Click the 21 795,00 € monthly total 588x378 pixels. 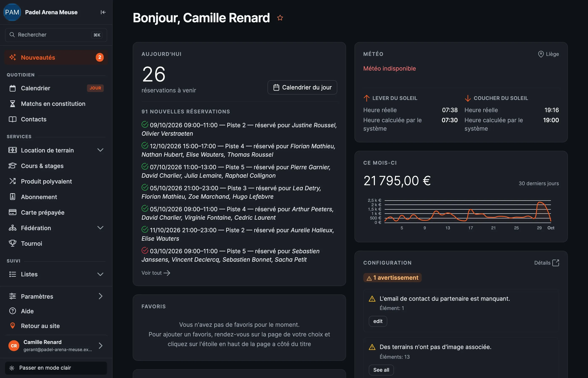coord(397,181)
